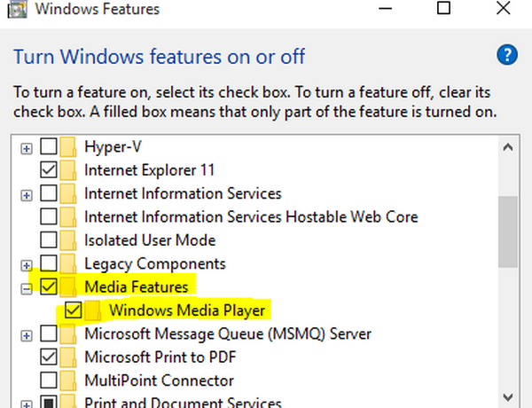This screenshot has height=408, width=532.
Task: Click the folder icon beside Isolated User Mode
Action: coord(71,240)
